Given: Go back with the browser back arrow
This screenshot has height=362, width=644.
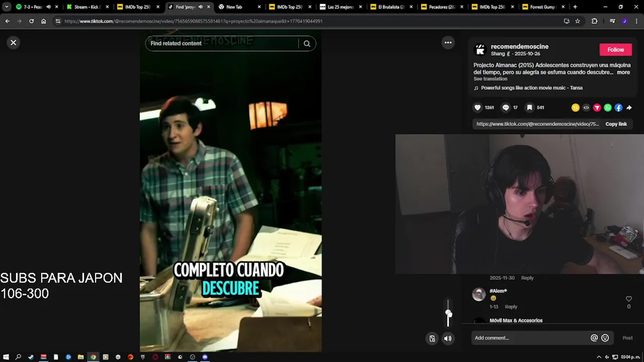Looking at the screenshot, I should (7, 21).
